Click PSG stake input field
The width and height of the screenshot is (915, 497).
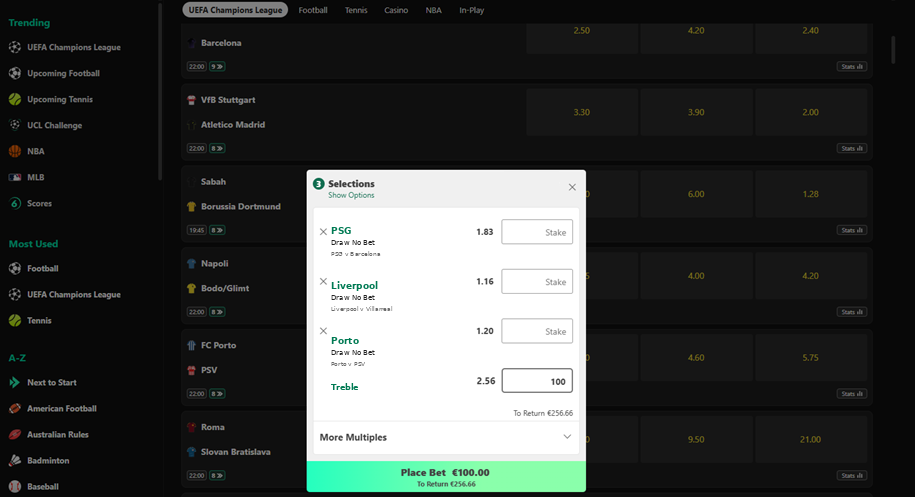click(x=537, y=232)
